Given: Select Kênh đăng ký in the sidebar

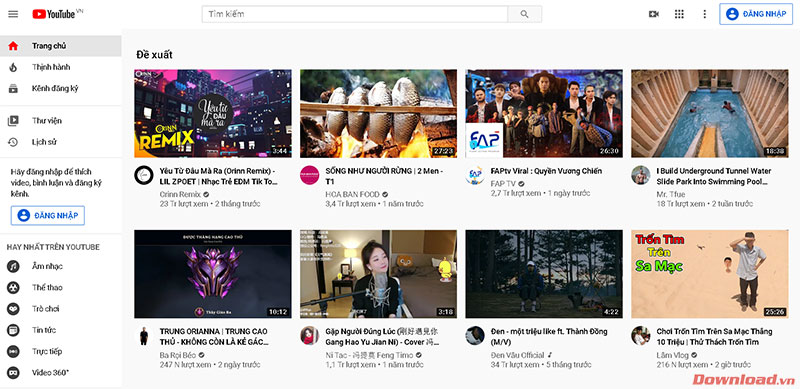Looking at the screenshot, I should 61,89.
